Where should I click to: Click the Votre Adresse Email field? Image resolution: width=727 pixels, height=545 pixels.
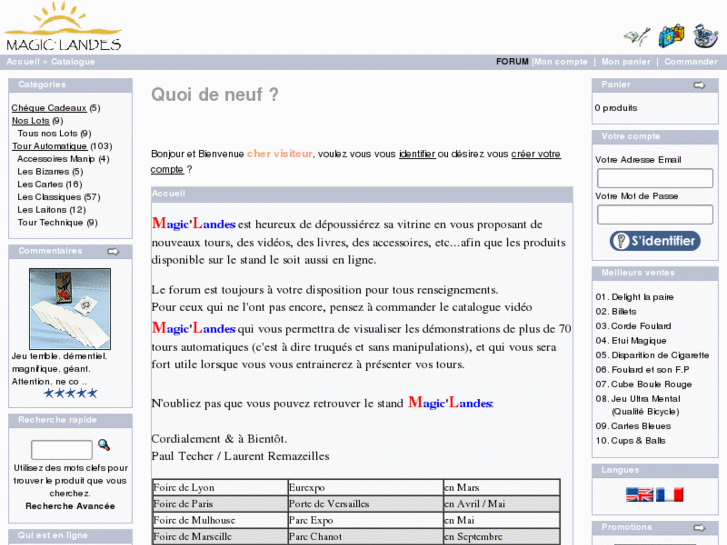point(655,178)
